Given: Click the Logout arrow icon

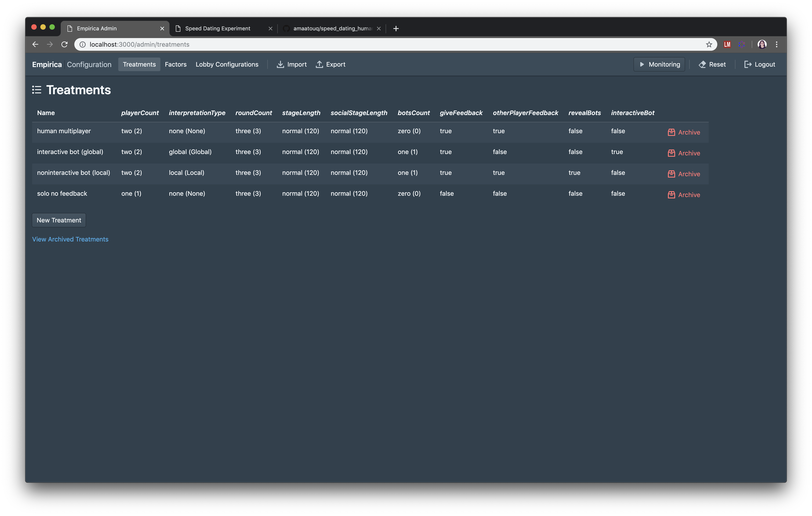Looking at the screenshot, I should (x=748, y=64).
